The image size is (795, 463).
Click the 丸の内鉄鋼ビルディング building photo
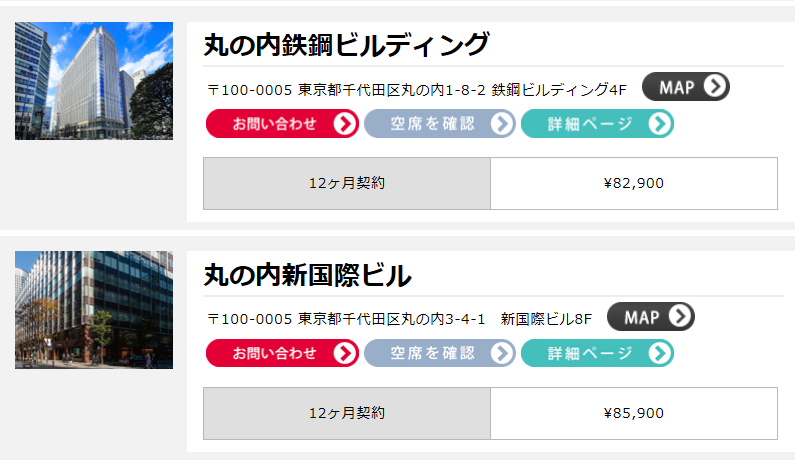(x=94, y=81)
